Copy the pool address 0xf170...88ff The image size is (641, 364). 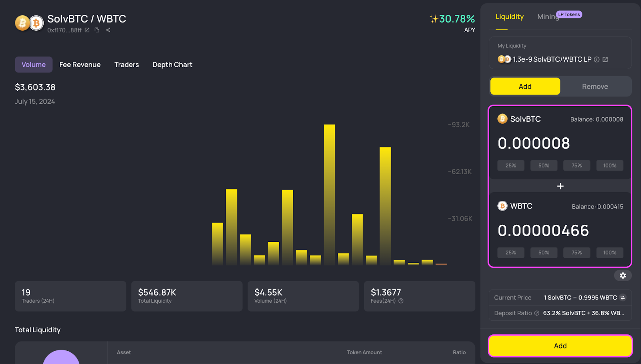pyautogui.click(x=97, y=30)
